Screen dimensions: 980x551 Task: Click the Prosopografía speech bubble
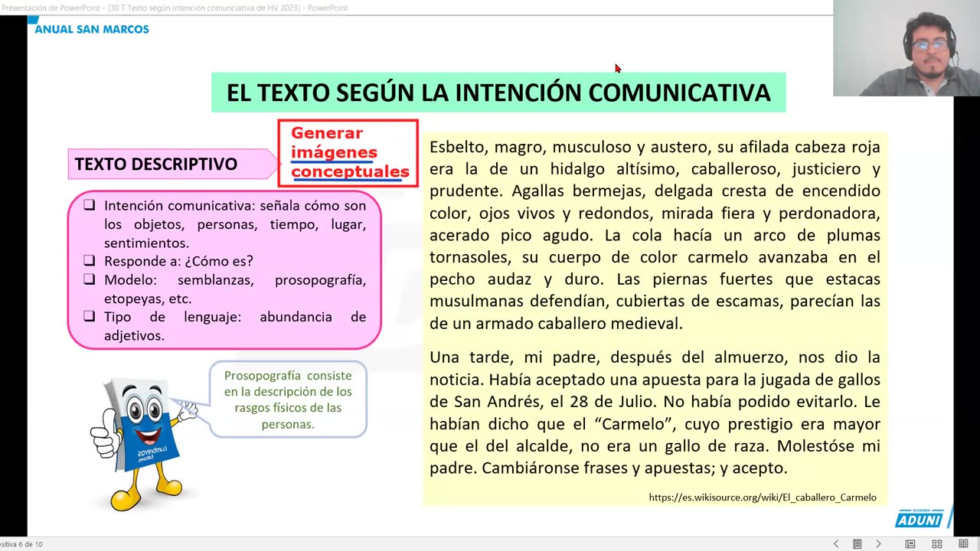(x=288, y=399)
